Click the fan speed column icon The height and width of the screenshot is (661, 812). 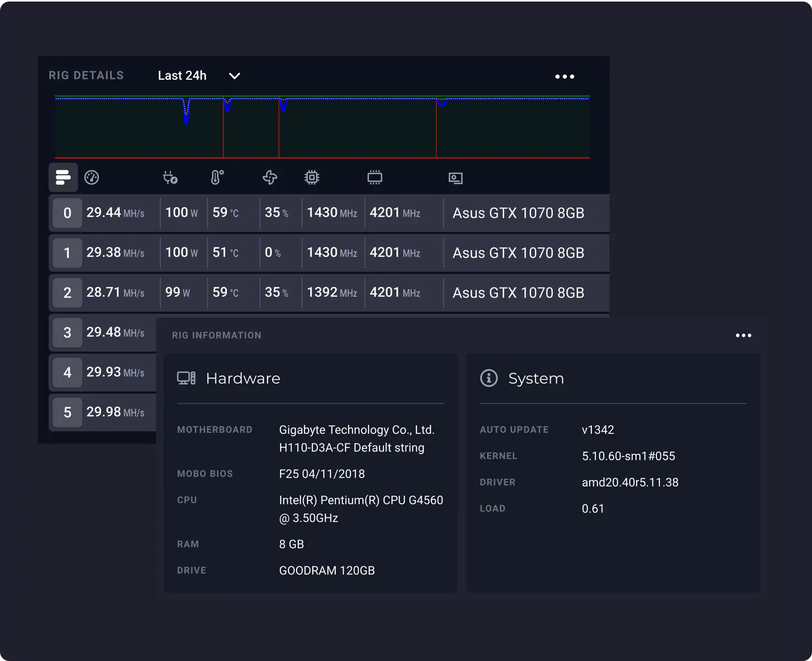[x=270, y=178]
